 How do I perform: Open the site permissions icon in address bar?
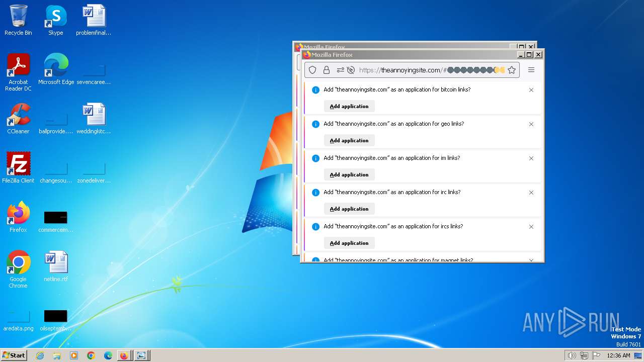click(341, 70)
